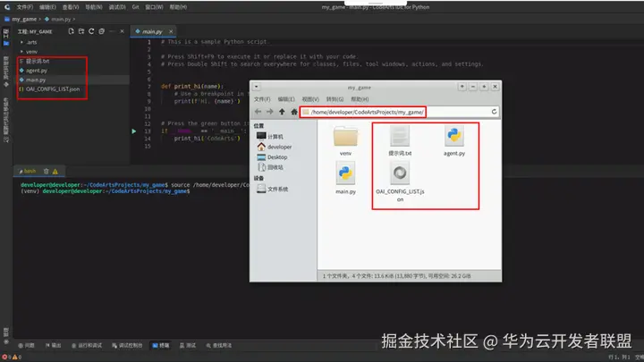Screen dimensions: 644x362
Task: Open the 查找用法 panel tab at the bottom
Action: point(219,346)
